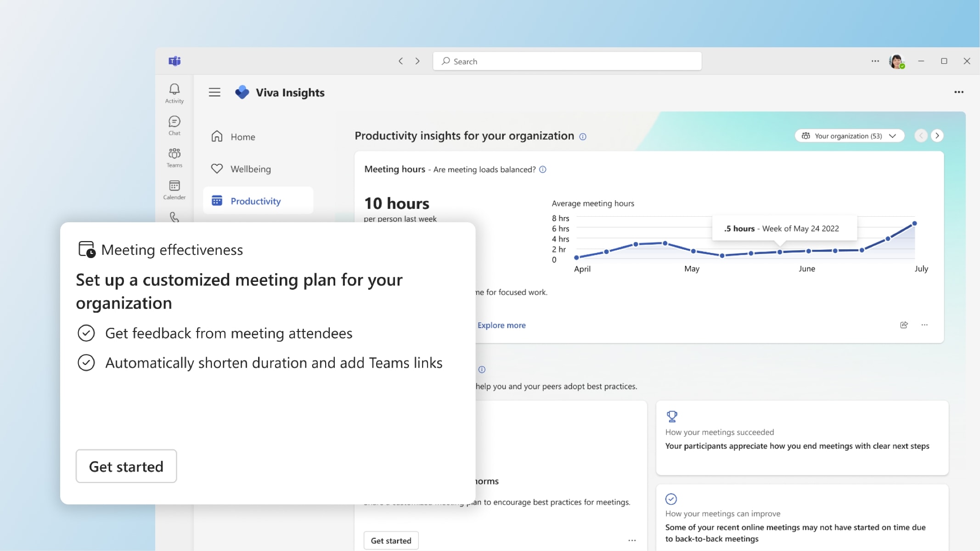
Task: Show next insights with right chevron
Action: [x=937, y=136]
